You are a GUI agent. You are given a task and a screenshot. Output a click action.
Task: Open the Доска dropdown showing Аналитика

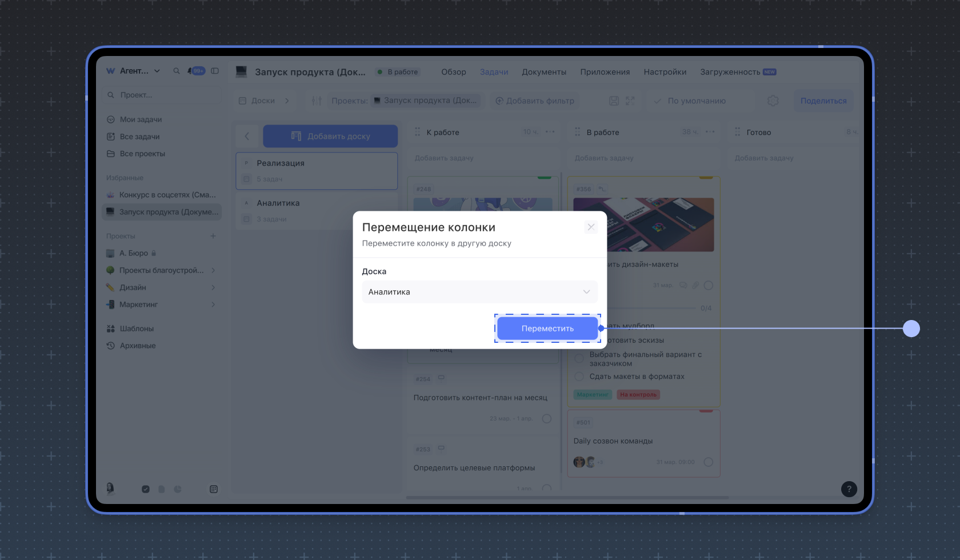(x=479, y=292)
